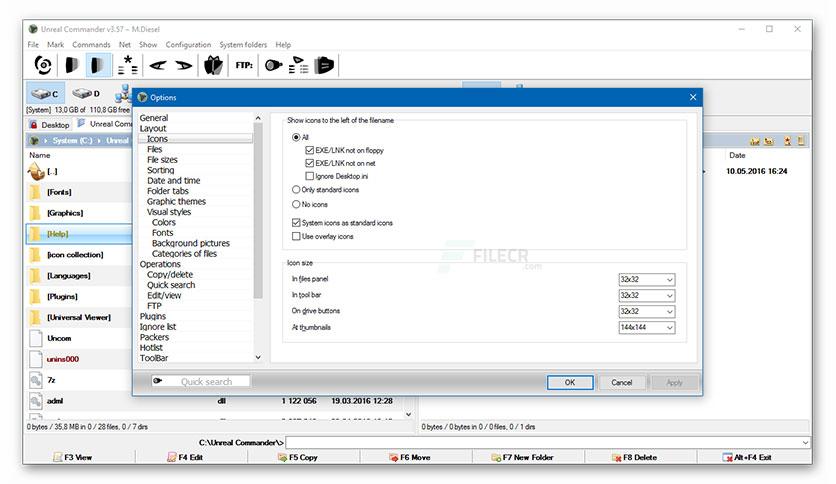Open the Configuration menu

tap(188, 45)
